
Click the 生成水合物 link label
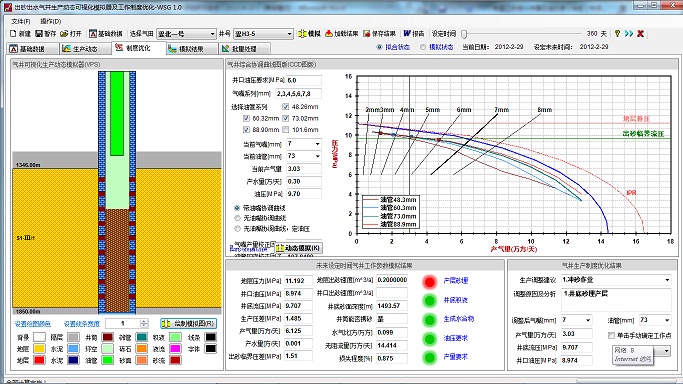[459, 319]
